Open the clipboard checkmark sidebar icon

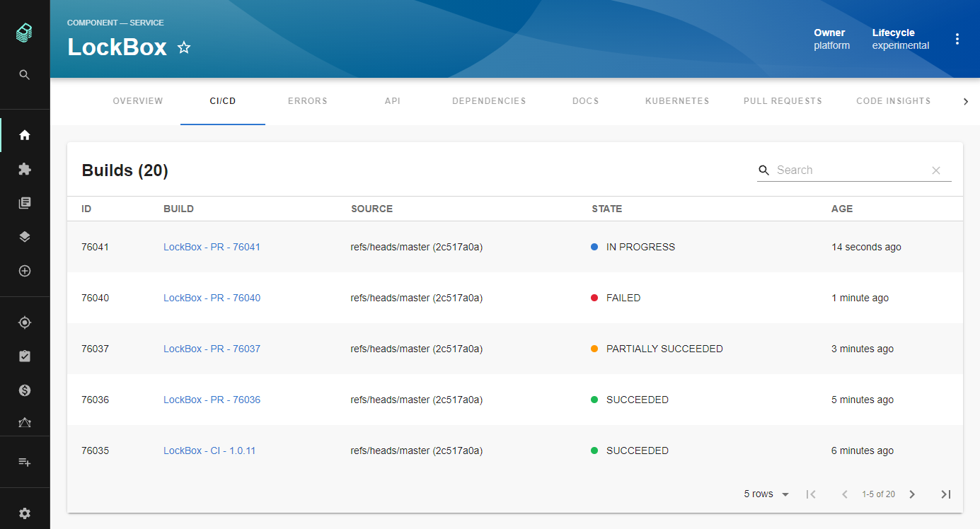click(x=25, y=356)
